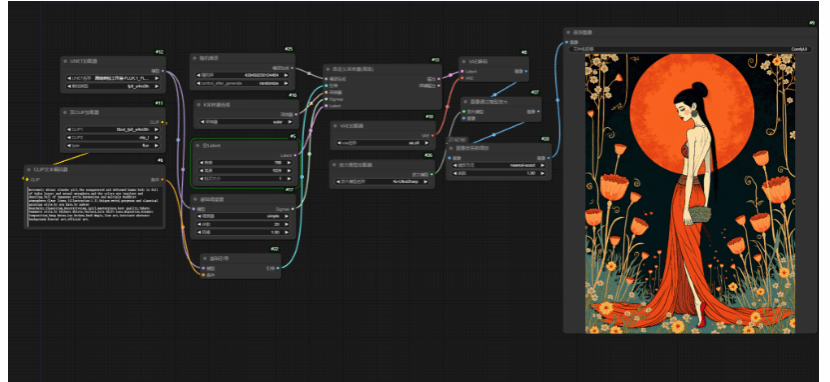Click the VAE loader node title dot

[335, 126]
